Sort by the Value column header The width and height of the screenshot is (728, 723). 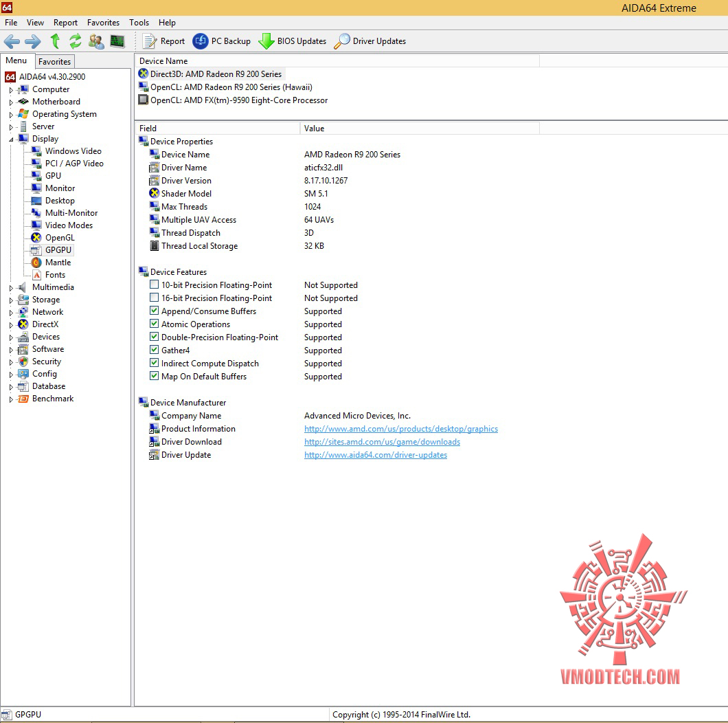pyautogui.click(x=420, y=129)
